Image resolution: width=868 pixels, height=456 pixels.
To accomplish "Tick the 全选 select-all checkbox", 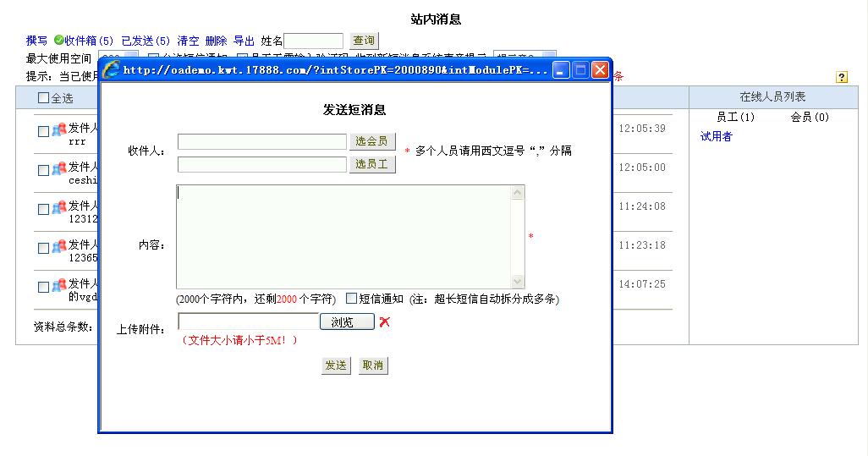I will (43, 98).
